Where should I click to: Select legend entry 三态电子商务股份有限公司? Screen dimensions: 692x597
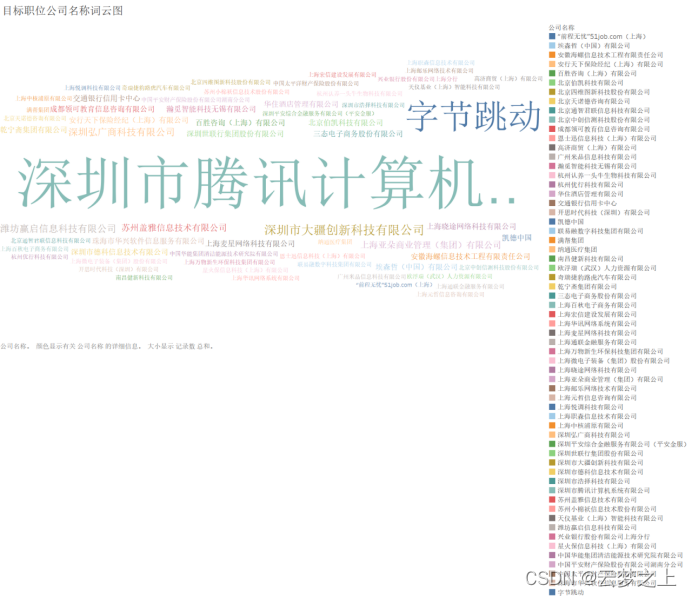coord(593,296)
